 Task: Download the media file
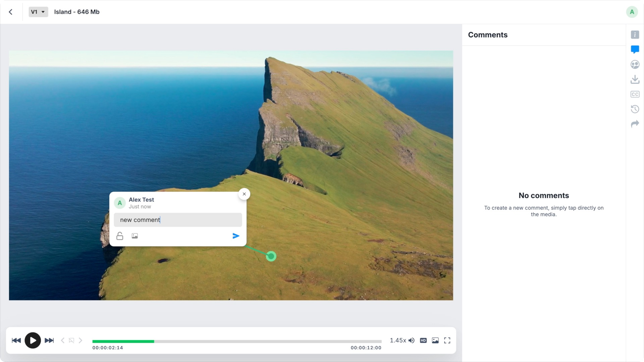(x=635, y=79)
